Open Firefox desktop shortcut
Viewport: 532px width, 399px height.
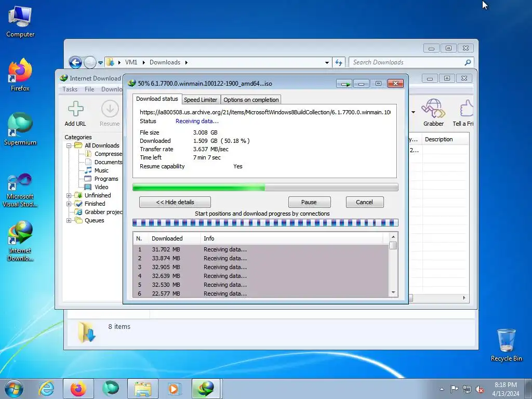click(20, 75)
